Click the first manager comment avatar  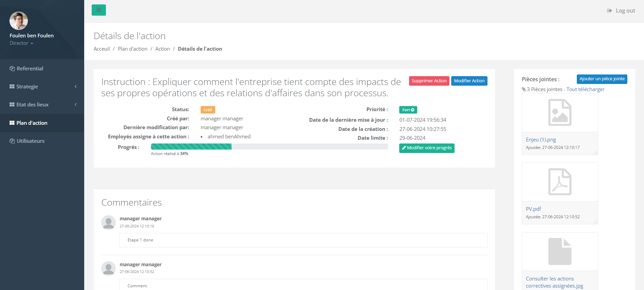pos(108,222)
